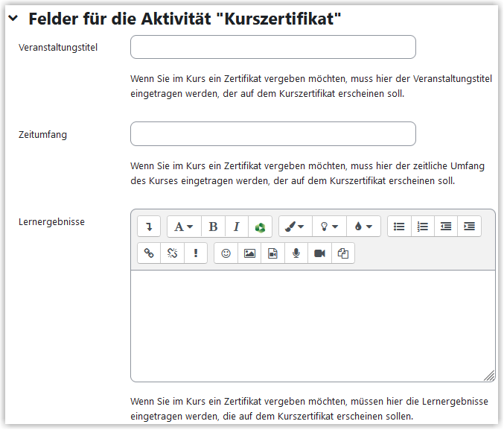Record video with camera icon

pos(320,253)
